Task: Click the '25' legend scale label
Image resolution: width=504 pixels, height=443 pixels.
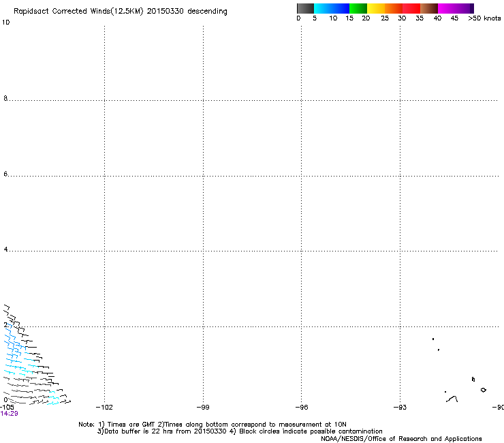Action: pos(385,18)
